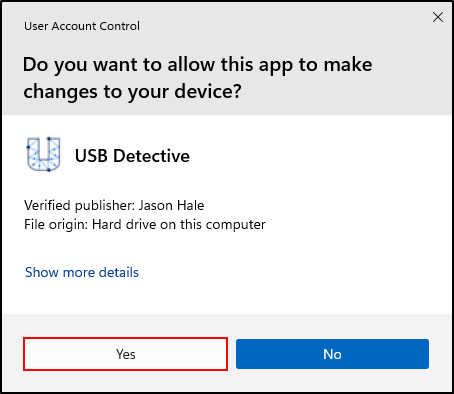
Task: Open the Show more details link
Action: coord(82,272)
